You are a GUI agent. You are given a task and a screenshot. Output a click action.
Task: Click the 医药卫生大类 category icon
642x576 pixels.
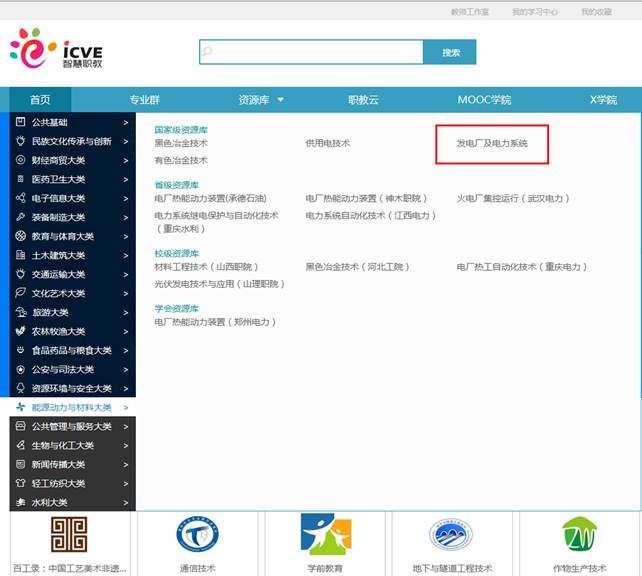click(20, 179)
